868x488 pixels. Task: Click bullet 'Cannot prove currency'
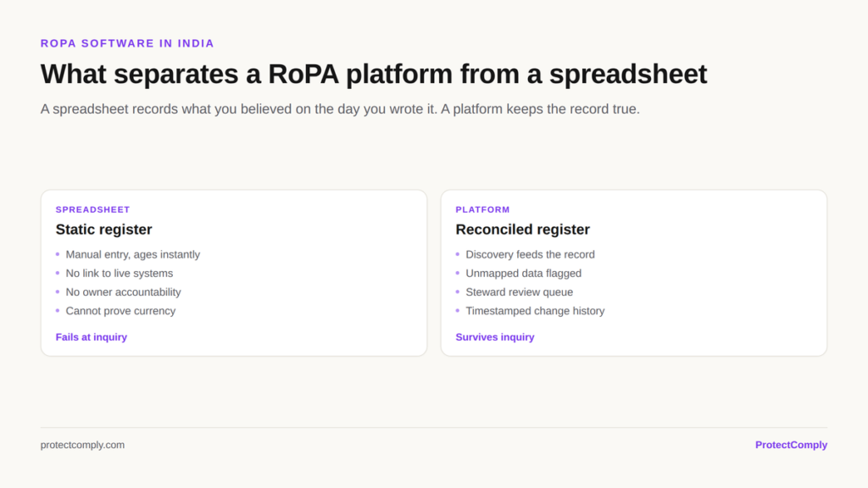[x=120, y=311]
